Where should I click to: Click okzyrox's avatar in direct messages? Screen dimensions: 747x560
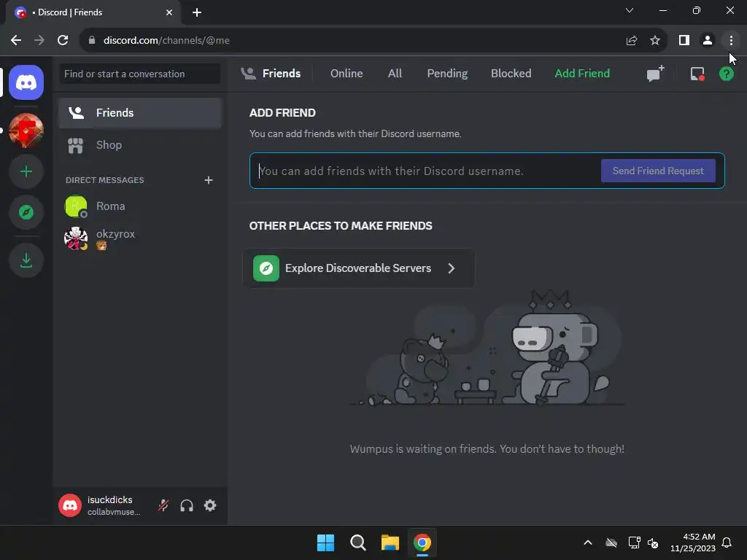click(76, 238)
